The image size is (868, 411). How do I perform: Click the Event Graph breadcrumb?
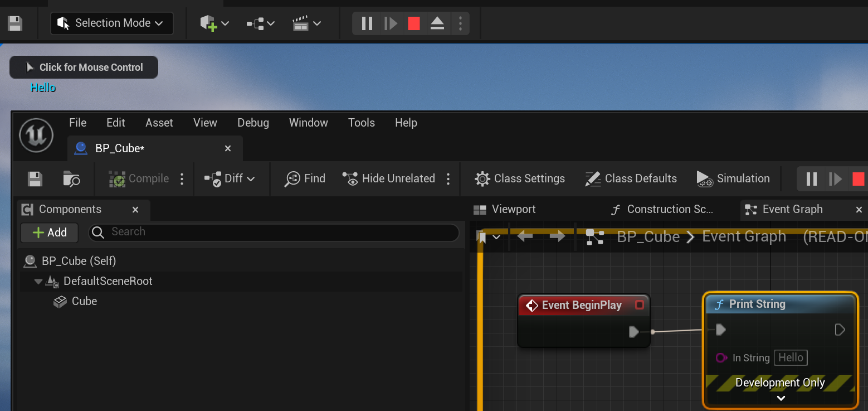pyautogui.click(x=744, y=236)
